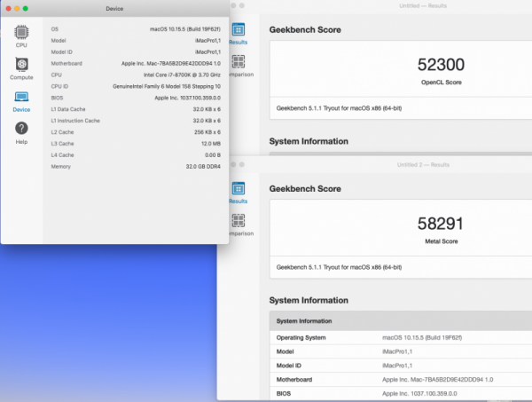Click the Device window title bar text

click(x=114, y=9)
